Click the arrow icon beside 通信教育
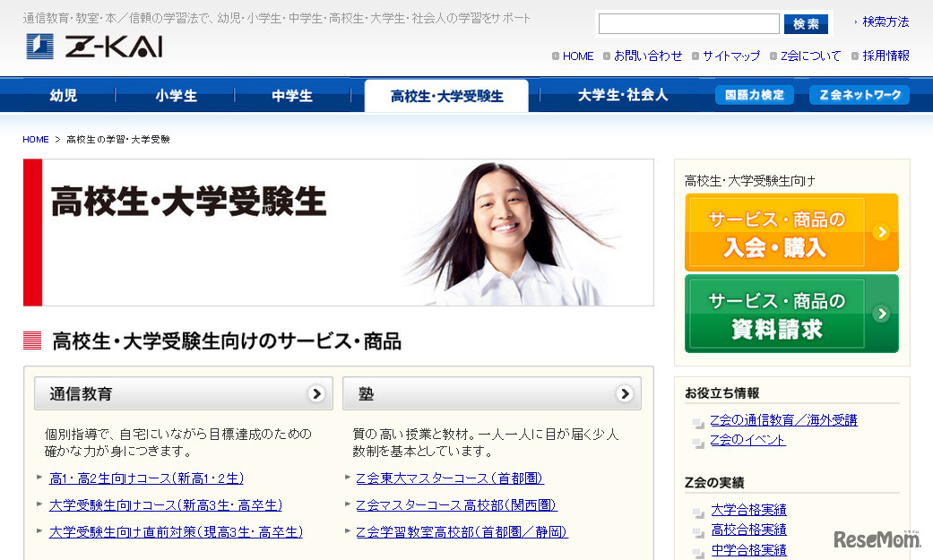The height and width of the screenshot is (560, 933). 315,393
